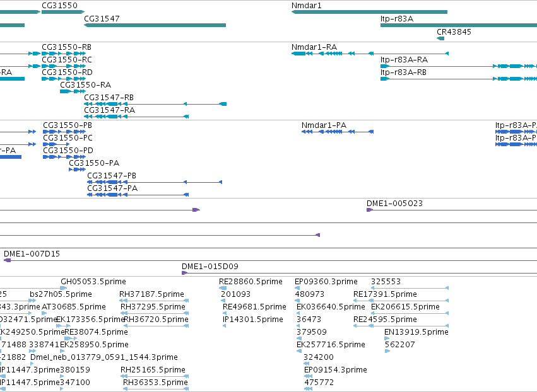Open transcript label CG31550-RA
The height and width of the screenshot is (392, 537).
point(86,85)
